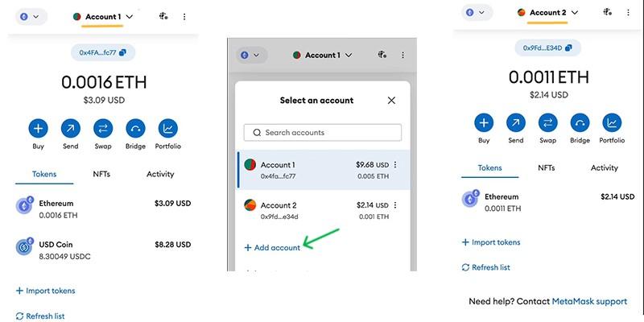Viewport: 644px width, 322px height.
Task: Open network selector in left Account 1 panel
Action: click(31, 17)
